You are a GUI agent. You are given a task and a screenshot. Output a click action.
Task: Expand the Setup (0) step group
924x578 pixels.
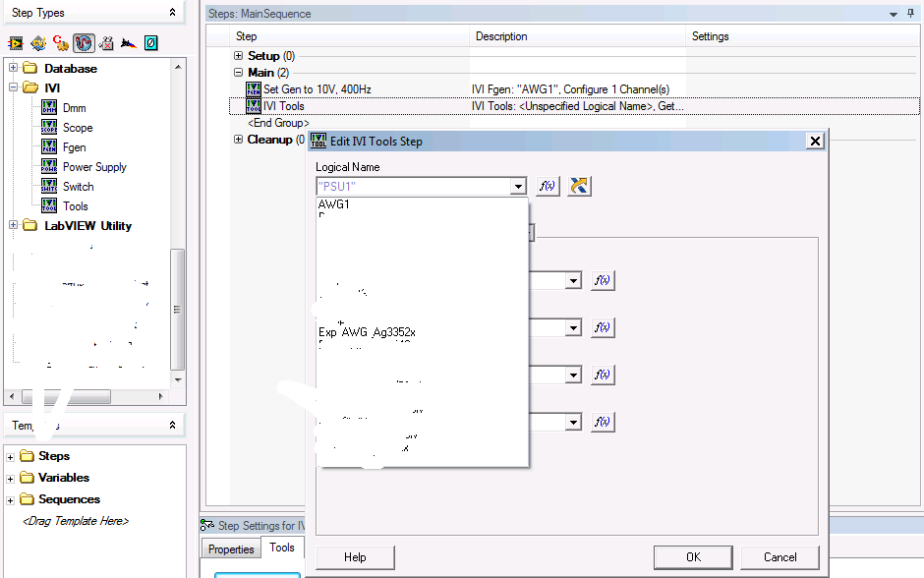(238, 55)
